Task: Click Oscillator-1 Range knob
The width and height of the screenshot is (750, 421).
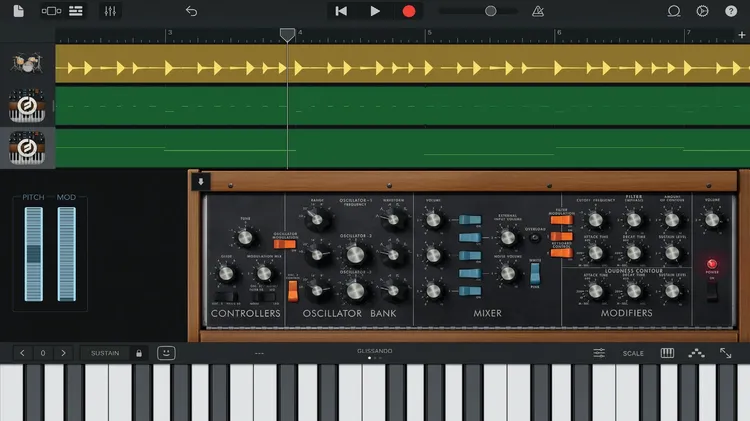Action: pyautogui.click(x=317, y=220)
